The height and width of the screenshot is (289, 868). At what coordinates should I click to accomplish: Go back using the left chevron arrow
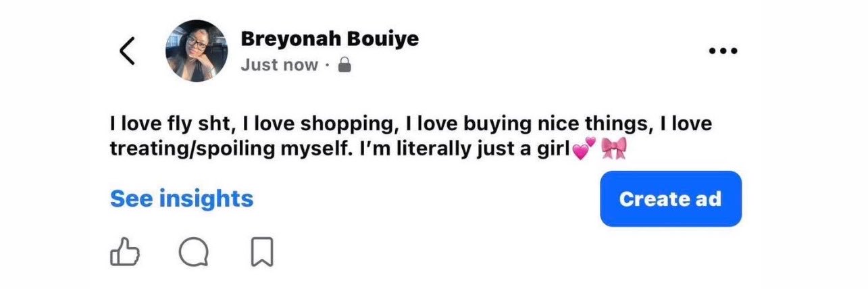coord(127,51)
